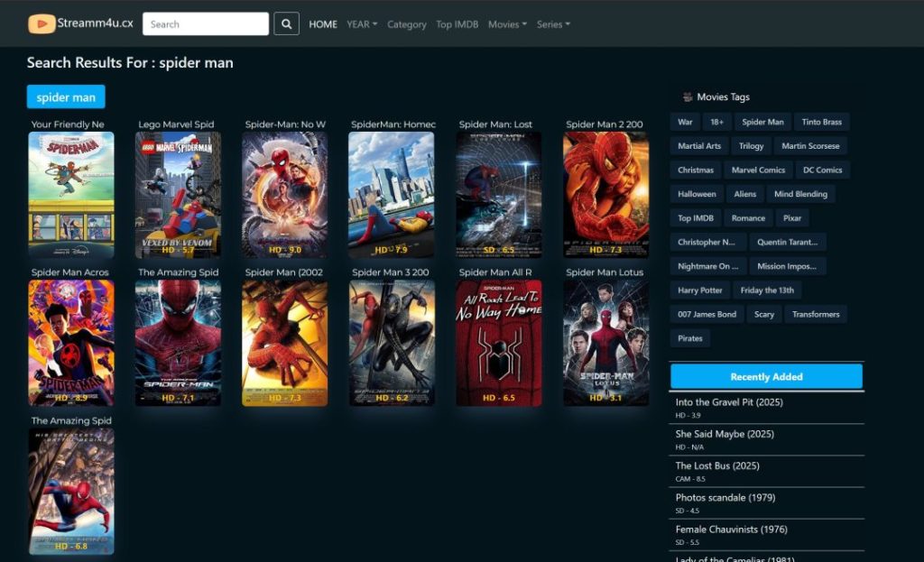Viewport: 924px width, 562px height.
Task: Click the blue spider man tag button
Action: tap(66, 97)
